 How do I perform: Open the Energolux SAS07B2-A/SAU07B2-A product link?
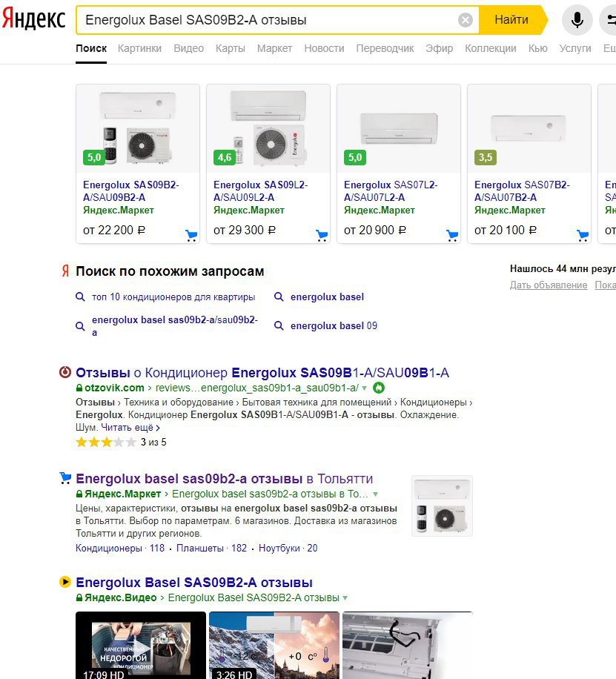[x=522, y=191]
